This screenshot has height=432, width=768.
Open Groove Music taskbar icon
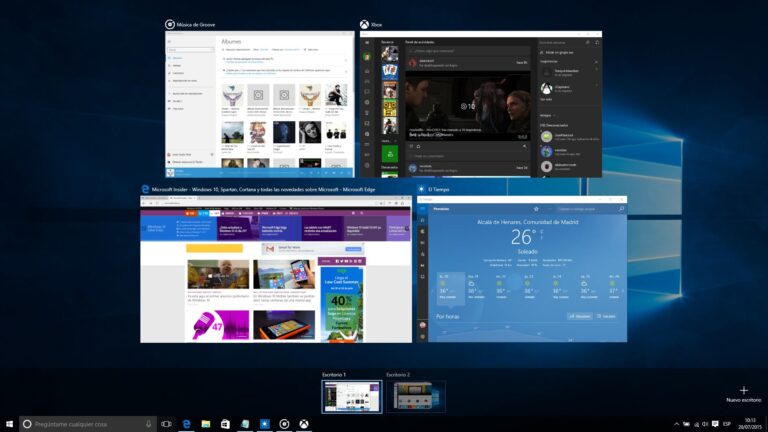click(284, 424)
